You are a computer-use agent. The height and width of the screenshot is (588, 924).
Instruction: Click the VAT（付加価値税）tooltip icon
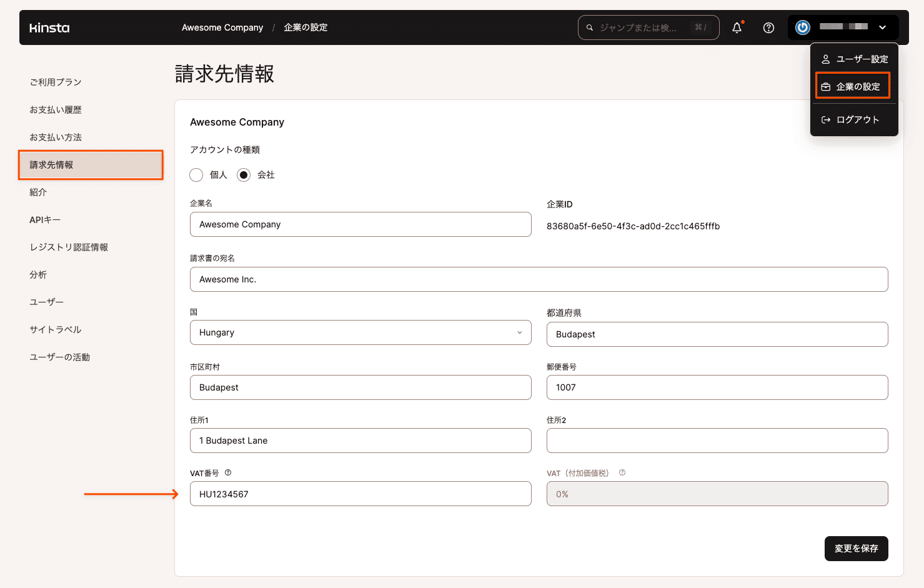coord(622,473)
